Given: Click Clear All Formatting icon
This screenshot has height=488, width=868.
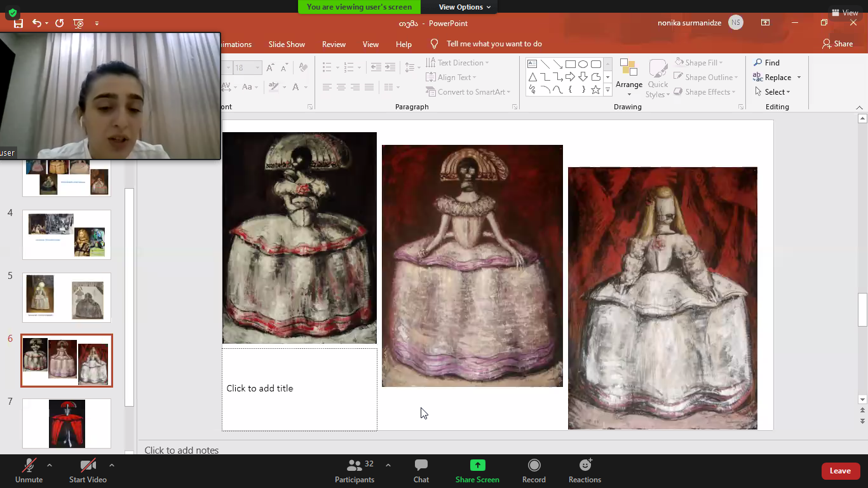Looking at the screenshot, I should [x=303, y=67].
